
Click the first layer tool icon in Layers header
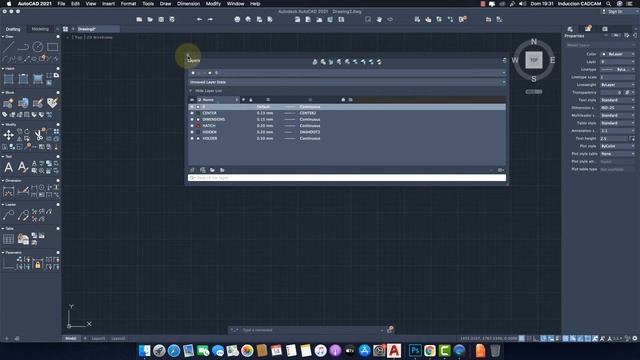coord(315,62)
